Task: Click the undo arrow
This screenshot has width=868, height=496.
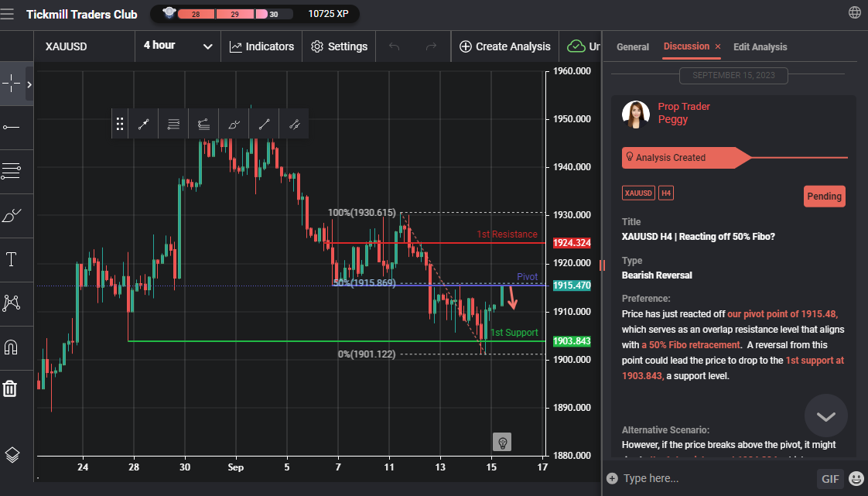Action: click(394, 46)
